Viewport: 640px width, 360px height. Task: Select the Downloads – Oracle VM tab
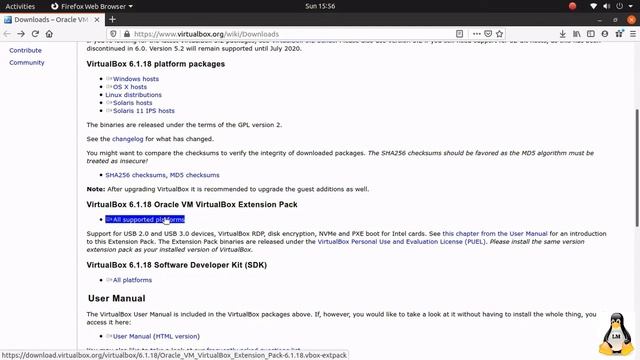pos(52,20)
